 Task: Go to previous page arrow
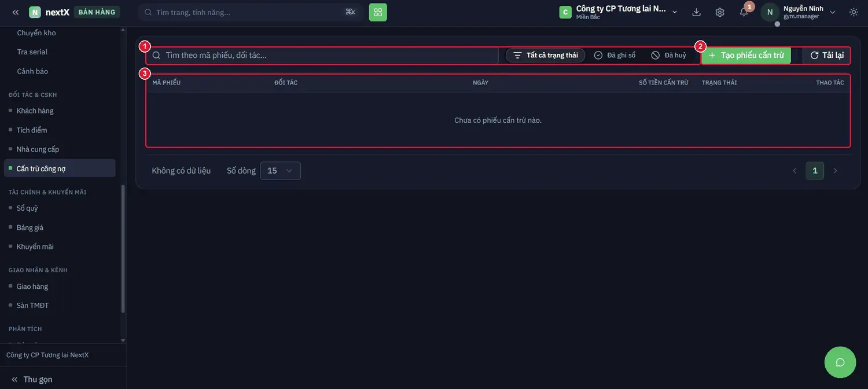795,171
